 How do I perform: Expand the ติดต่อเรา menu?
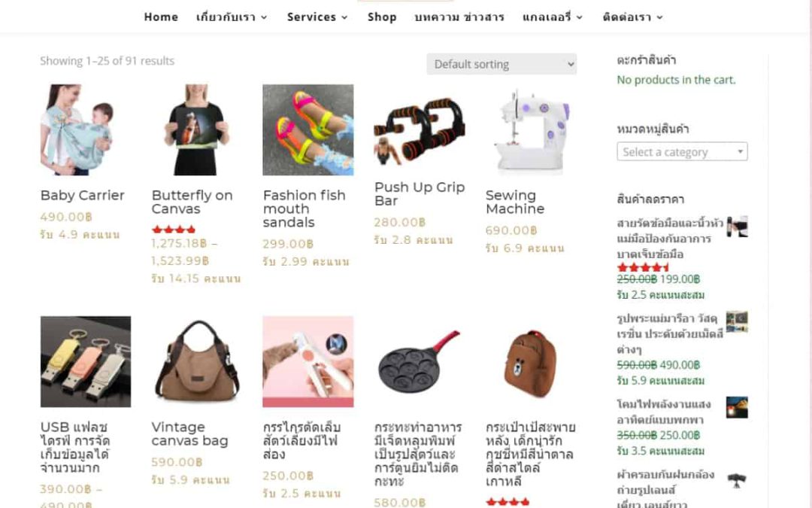pyautogui.click(x=633, y=17)
